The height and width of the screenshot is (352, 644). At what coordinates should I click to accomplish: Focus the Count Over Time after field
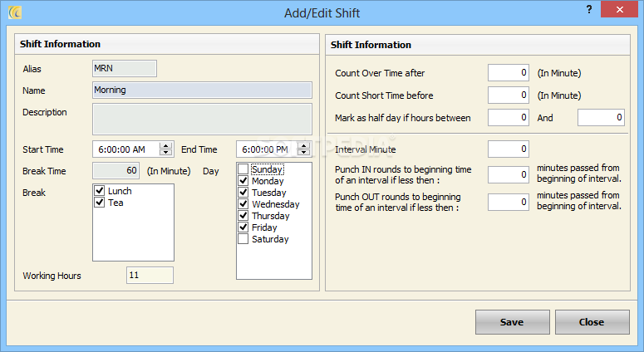point(509,72)
